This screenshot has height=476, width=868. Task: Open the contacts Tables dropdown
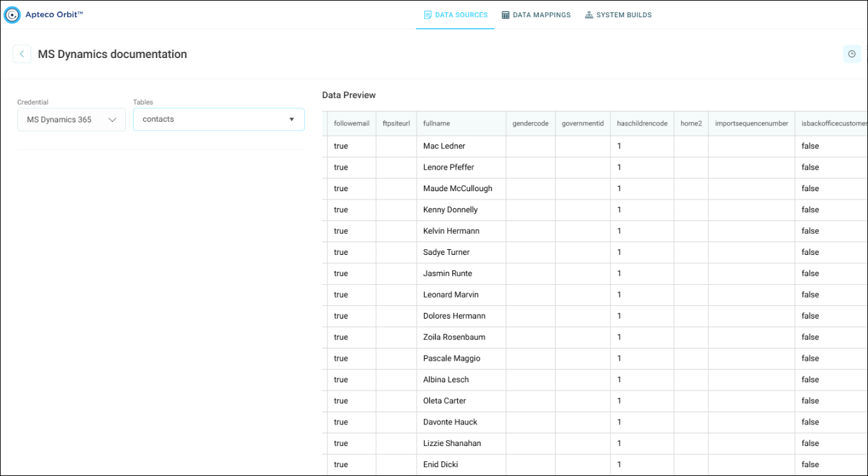click(218, 119)
